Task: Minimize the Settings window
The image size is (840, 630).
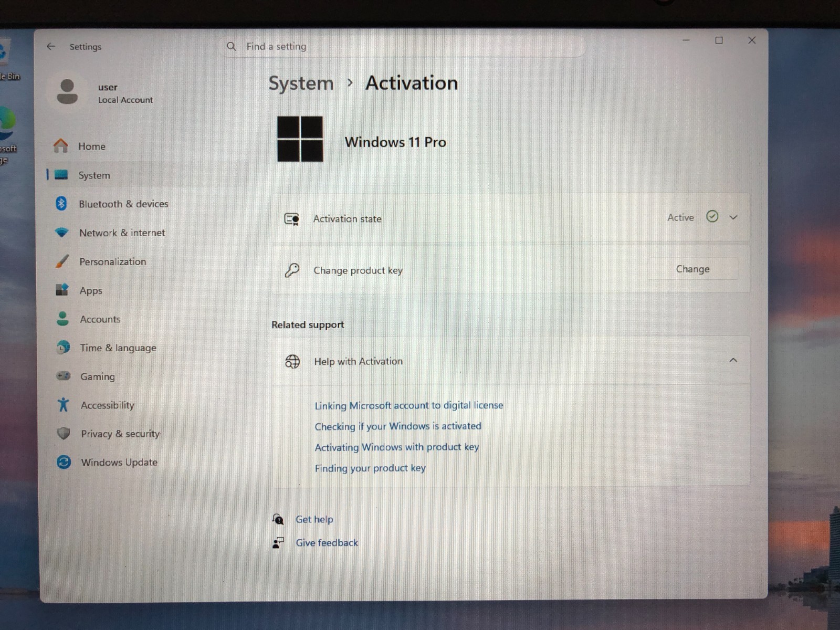Action: click(686, 40)
